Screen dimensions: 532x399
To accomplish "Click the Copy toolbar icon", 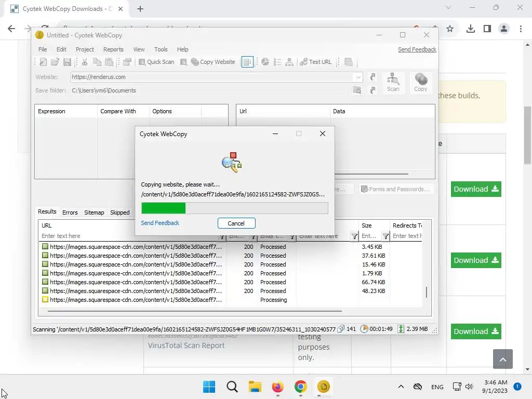I will coord(97,62).
